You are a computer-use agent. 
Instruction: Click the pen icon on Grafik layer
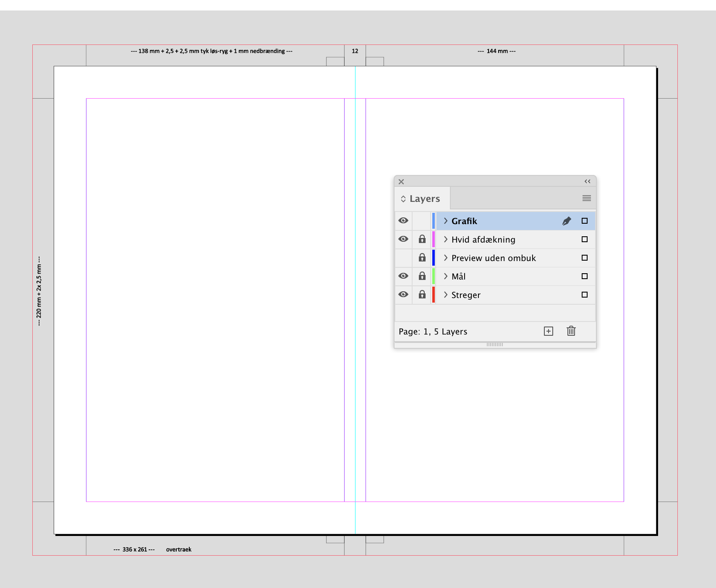tap(567, 221)
